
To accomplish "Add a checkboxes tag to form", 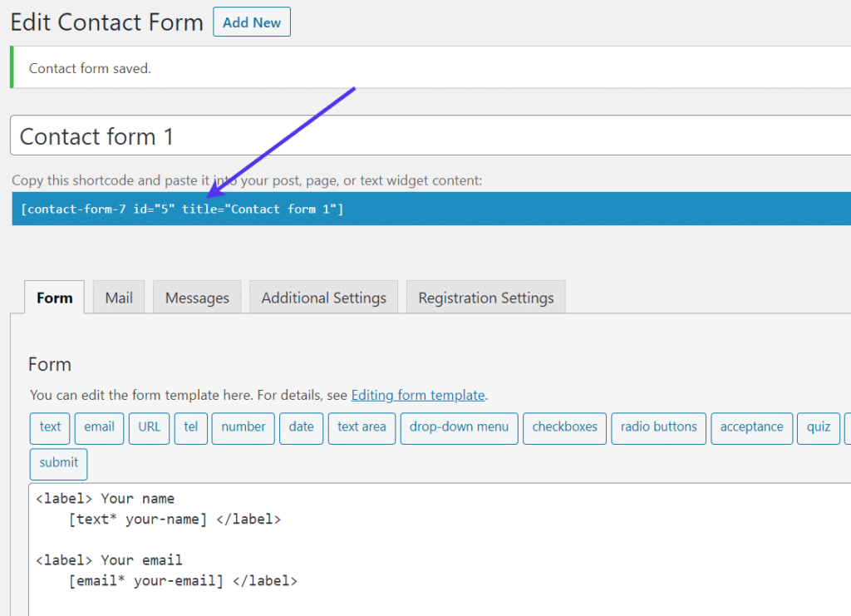I will pyautogui.click(x=564, y=427).
